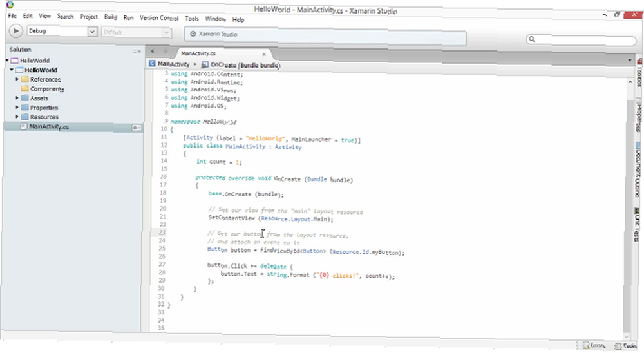Close the MainActivity.cs tab

point(264,54)
